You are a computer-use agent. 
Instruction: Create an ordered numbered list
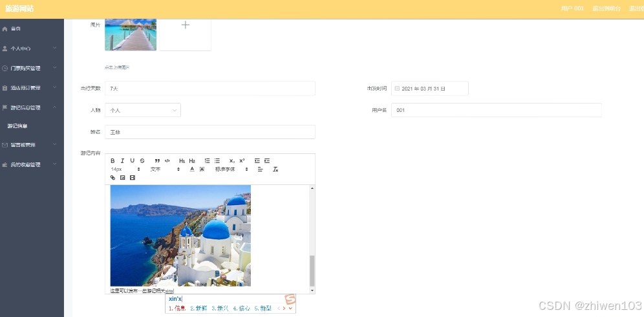coord(208,160)
